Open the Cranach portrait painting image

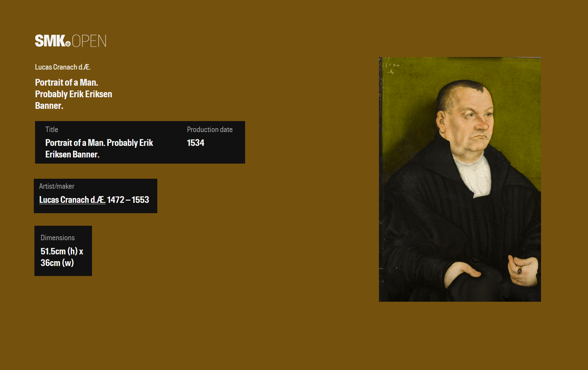click(x=460, y=179)
